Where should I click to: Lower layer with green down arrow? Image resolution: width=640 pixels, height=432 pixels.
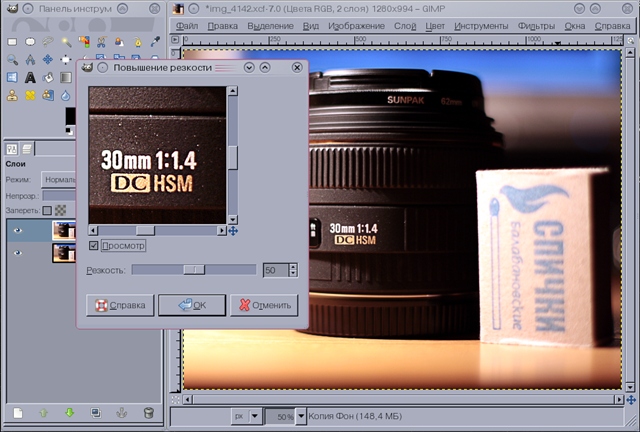[70, 412]
